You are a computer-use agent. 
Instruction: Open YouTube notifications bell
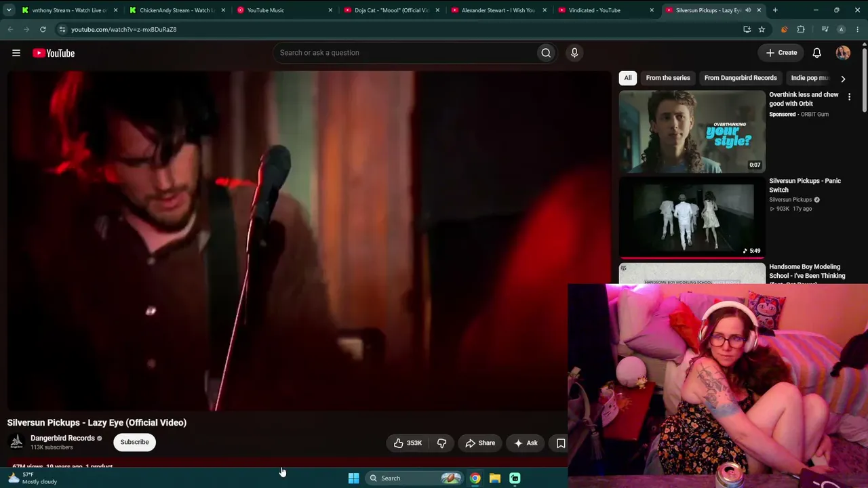(817, 53)
